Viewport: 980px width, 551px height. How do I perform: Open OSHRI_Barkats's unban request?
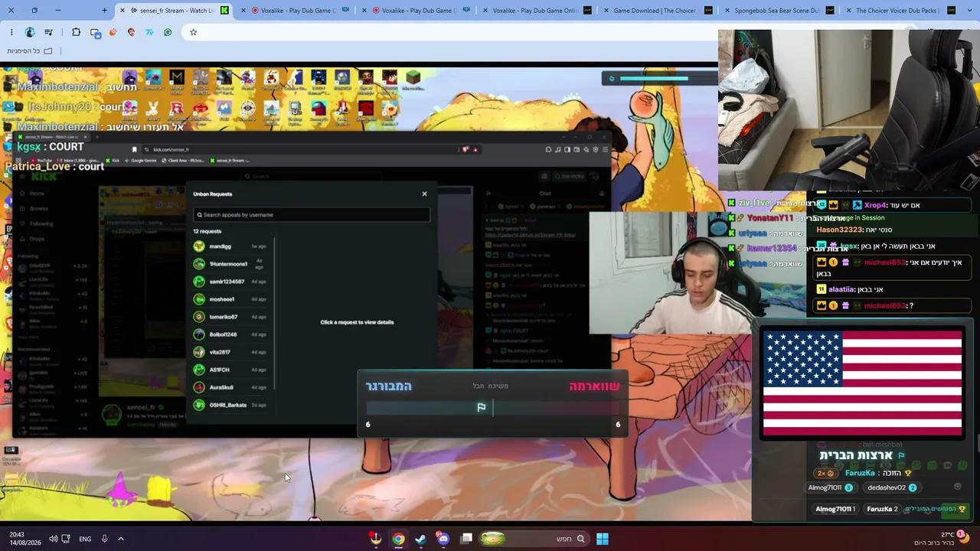230,405
